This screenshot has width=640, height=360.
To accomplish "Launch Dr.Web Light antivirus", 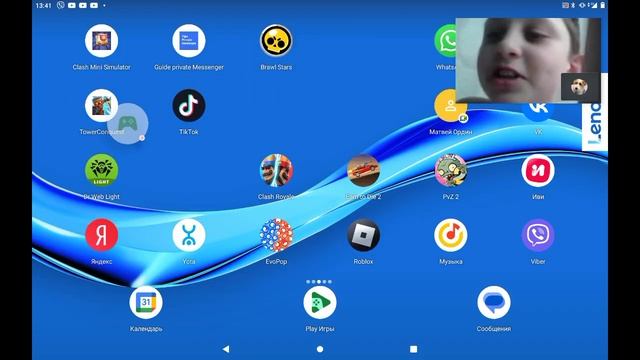I will pyautogui.click(x=101, y=170).
